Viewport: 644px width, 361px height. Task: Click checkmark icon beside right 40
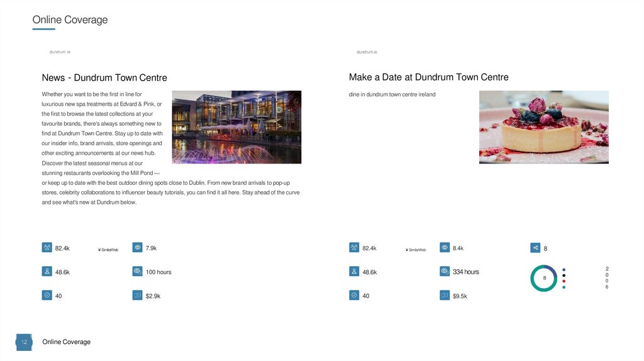pyautogui.click(x=354, y=295)
